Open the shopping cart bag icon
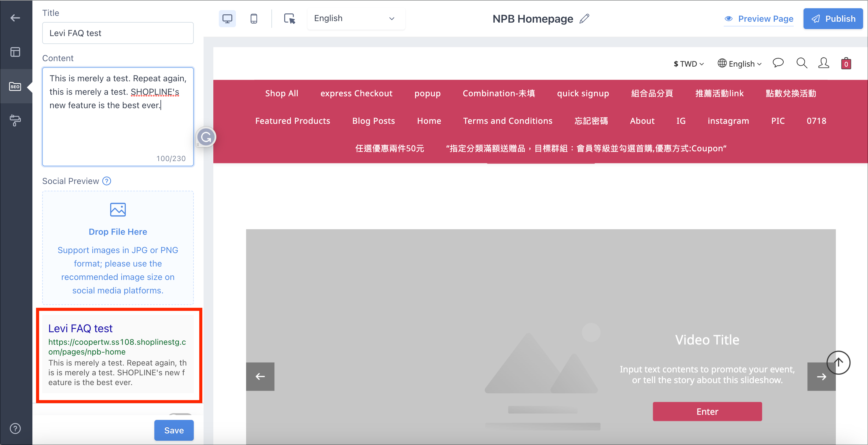Screen dimensions: 868x445 846,63
